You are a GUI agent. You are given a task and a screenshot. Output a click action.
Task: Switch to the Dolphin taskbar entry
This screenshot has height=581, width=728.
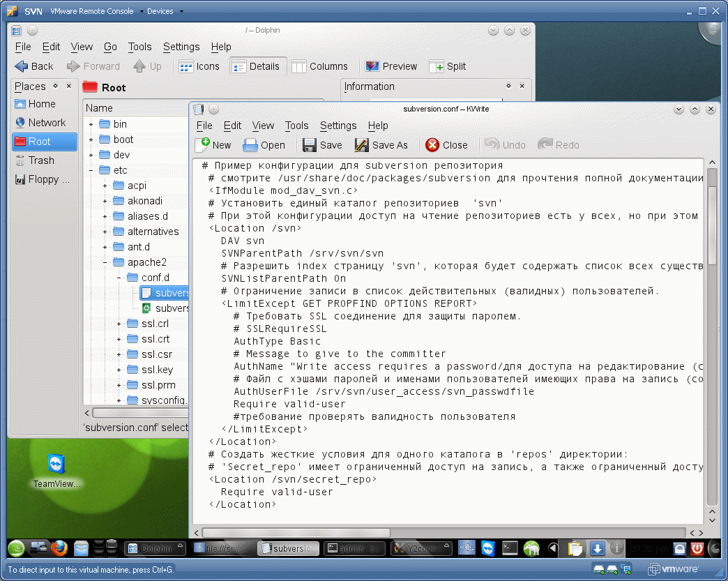tap(155, 548)
